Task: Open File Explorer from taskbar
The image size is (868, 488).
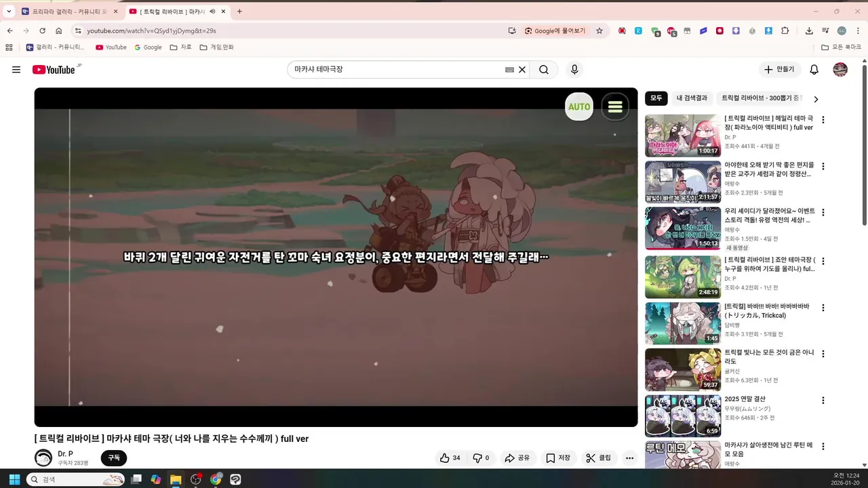Action: [x=176, y=479]
